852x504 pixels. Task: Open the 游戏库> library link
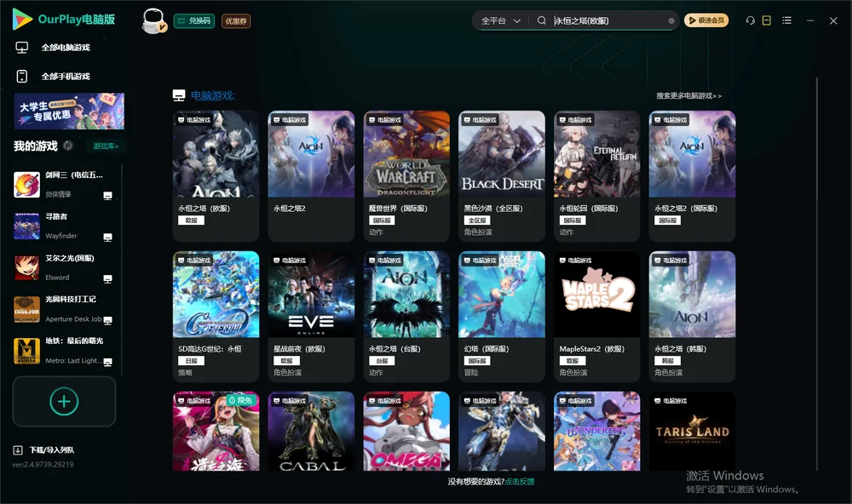[x=106, y=146]
